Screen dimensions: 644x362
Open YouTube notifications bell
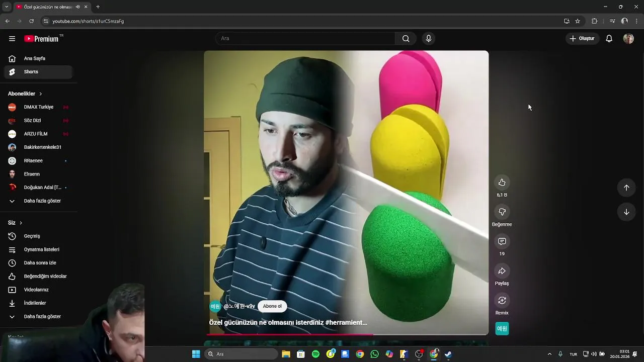609,39
